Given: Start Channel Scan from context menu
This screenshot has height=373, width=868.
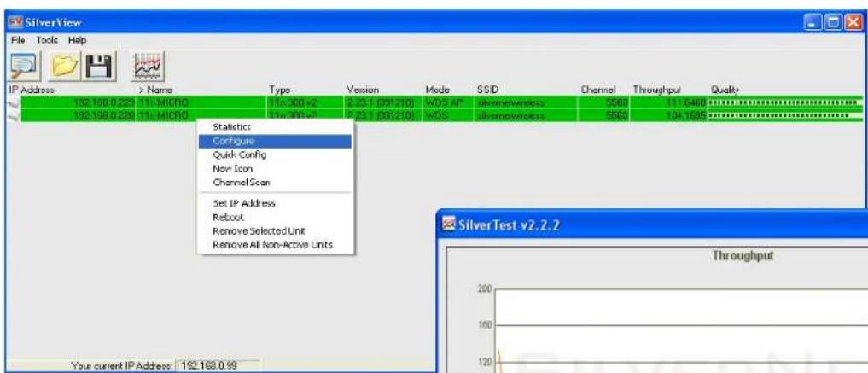Looking at the screenshot, I should point(275,182).
